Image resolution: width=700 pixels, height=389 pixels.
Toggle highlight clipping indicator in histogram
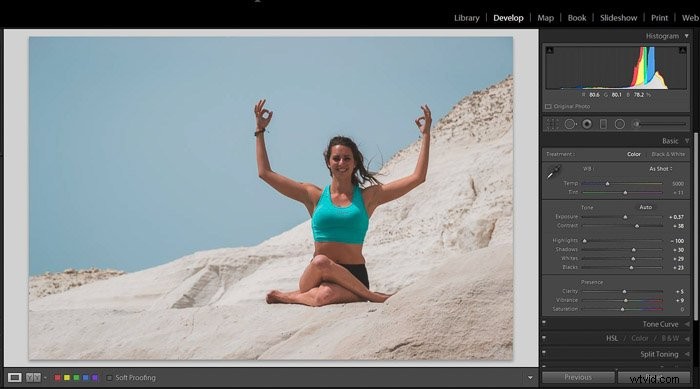683,50
